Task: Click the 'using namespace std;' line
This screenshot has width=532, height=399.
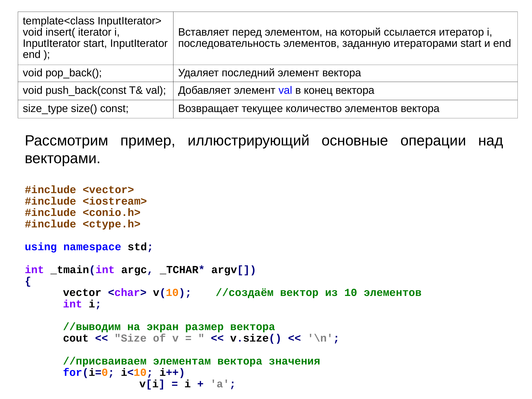Action: (x=89, y=247)
